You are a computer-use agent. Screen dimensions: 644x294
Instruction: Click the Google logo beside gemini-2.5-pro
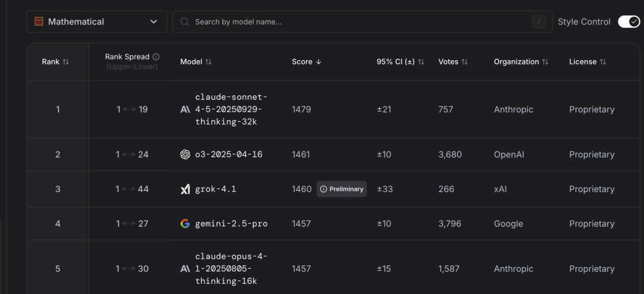[185, 224]
